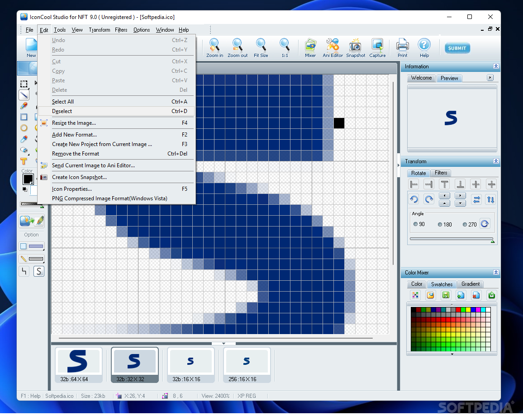
Task: Create a New icon from toolbar
Action: click(x=31, y=48)
